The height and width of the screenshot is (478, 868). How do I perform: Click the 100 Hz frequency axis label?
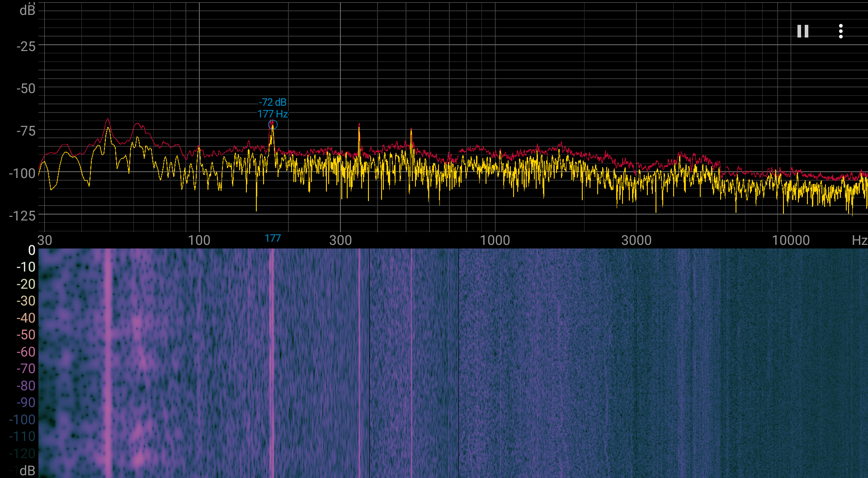[x=199, y=240]
